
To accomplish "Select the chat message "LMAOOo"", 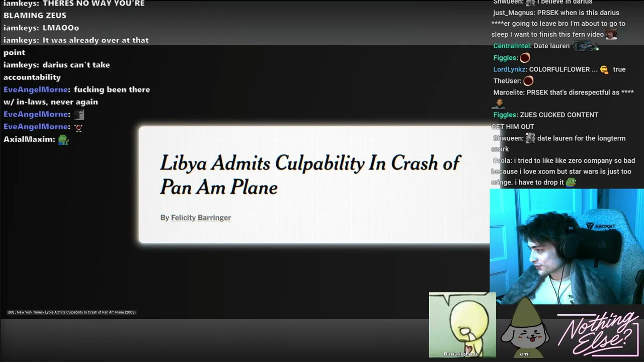I will 61,28.
